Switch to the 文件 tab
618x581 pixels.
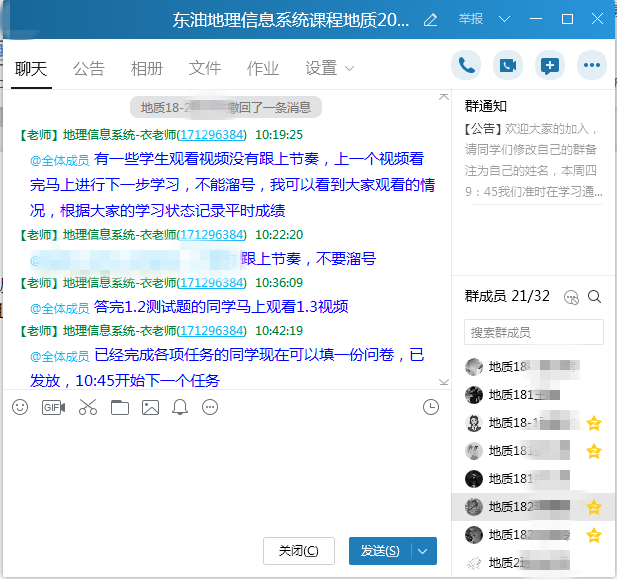(x=205, y=69)
